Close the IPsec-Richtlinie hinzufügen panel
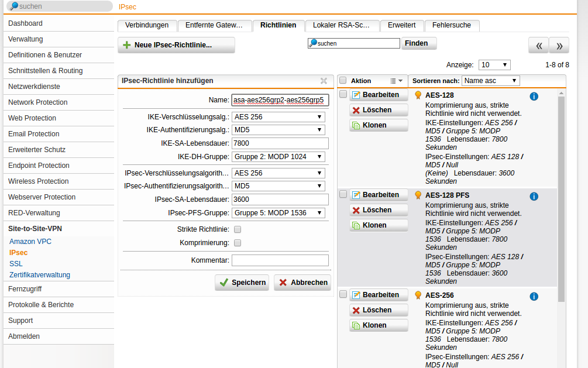 click(324, 81)
